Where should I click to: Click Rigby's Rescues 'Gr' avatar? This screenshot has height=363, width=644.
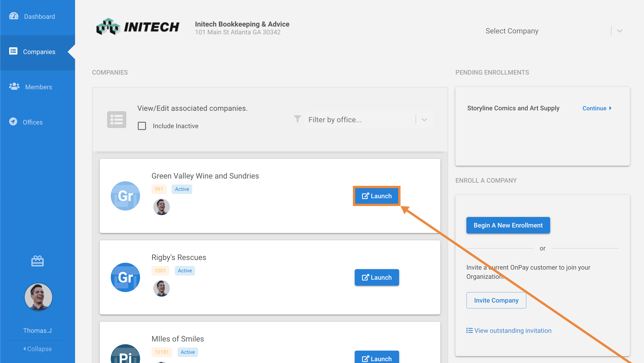125,277
